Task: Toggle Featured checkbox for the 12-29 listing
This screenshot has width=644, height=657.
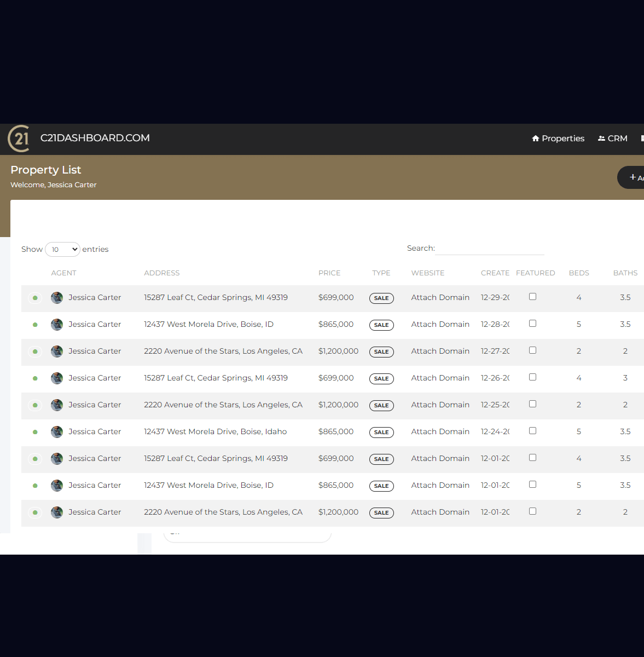Action: pos(532,297)
